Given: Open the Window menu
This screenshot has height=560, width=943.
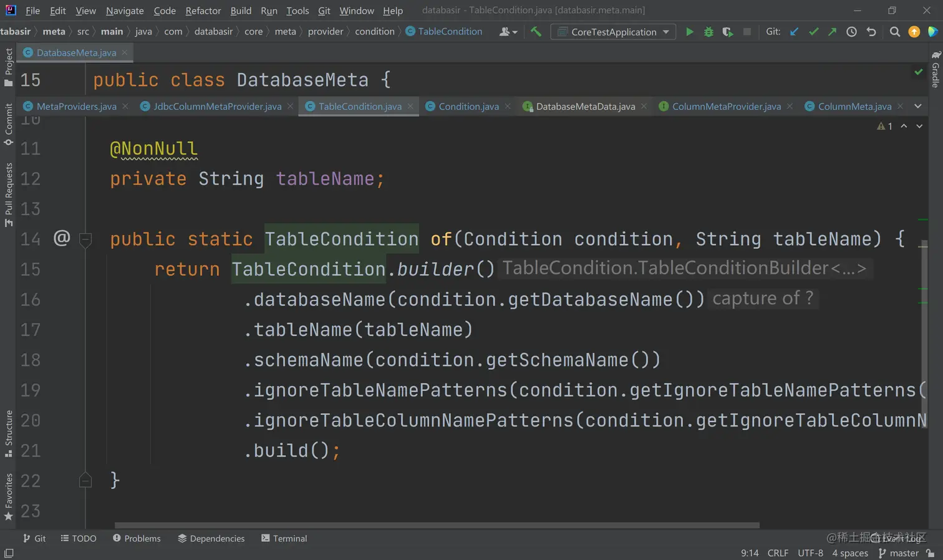Looking at the screenshot, I should tap(357, 11).
